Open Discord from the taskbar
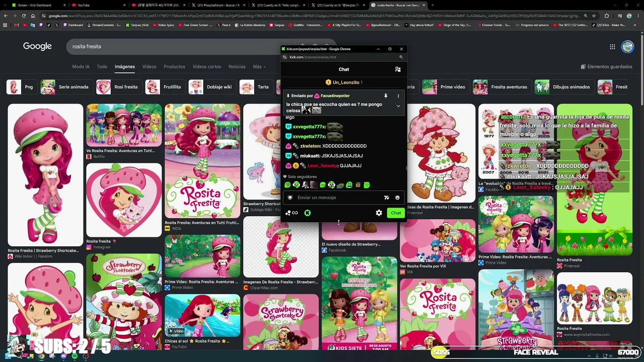Screen dimensions: 644x362 (63, 356)
